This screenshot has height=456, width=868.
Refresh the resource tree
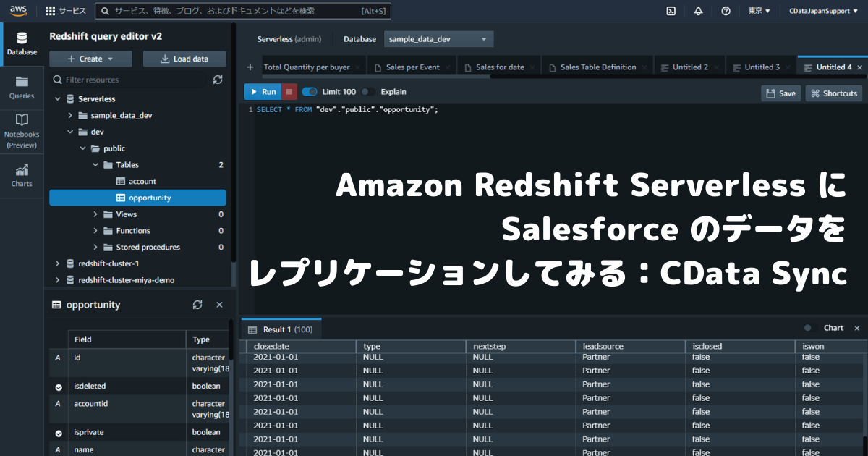218,80
